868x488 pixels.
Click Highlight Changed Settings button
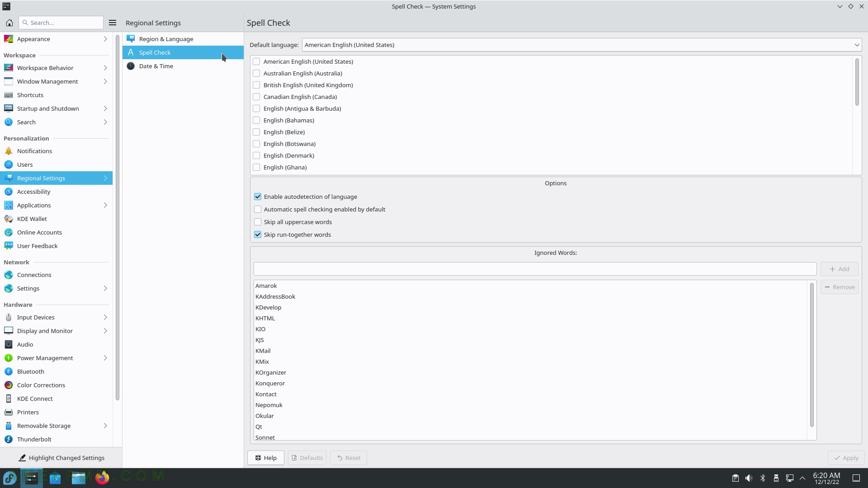pyautogui.click(x=61, y=458)
